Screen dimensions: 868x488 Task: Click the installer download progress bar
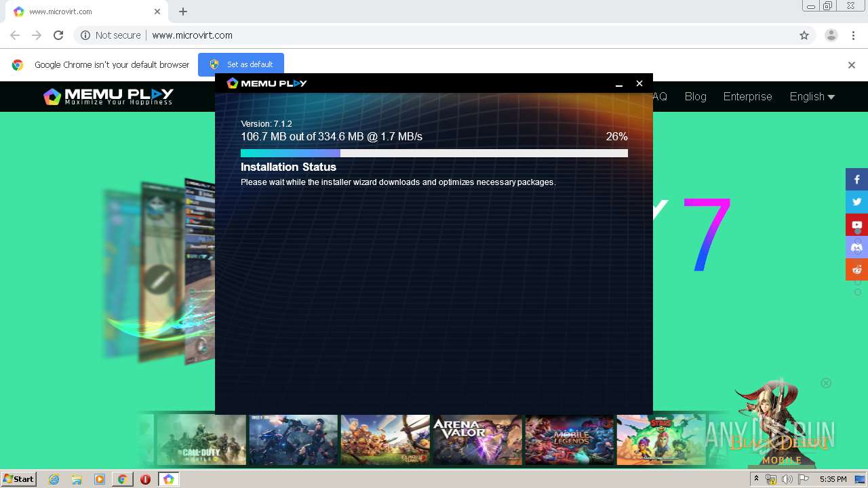pos(434,153)
